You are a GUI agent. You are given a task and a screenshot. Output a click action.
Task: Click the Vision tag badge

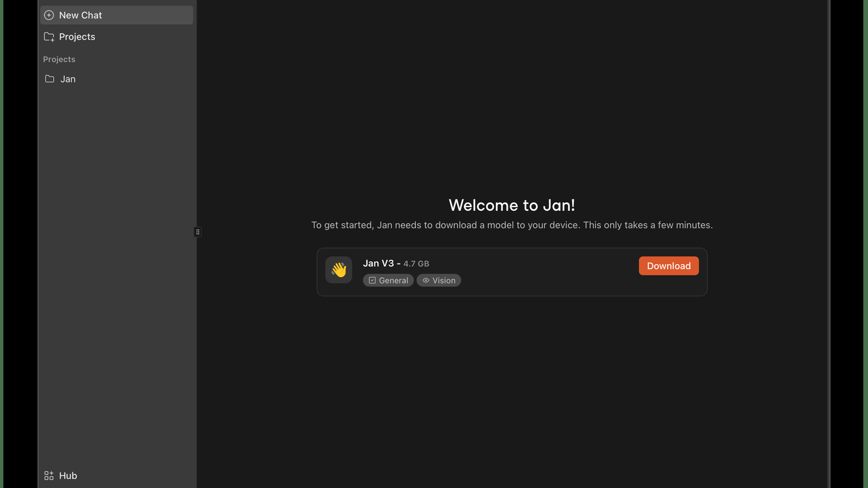click(x=438, y=280)
